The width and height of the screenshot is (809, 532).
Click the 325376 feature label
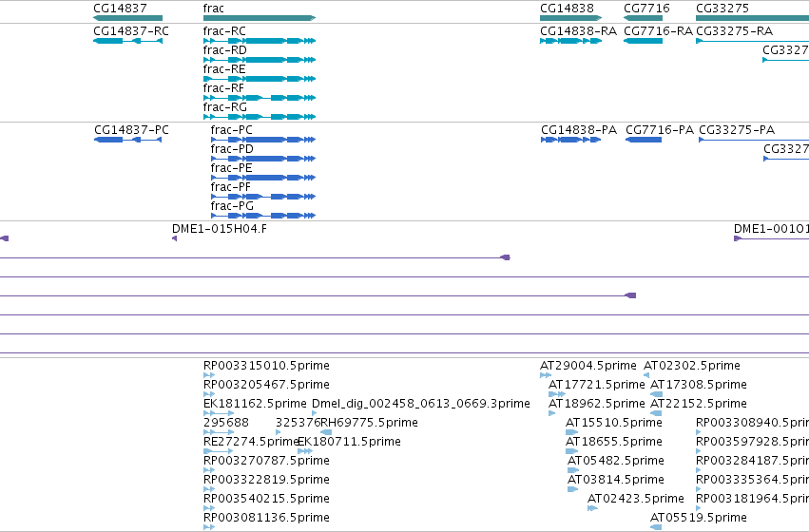point(298,423)
